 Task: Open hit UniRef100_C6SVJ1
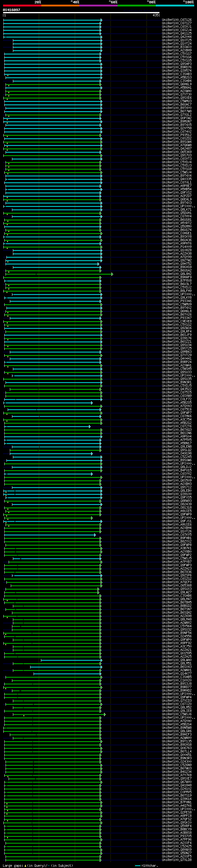pyautogui.click(x=177, y=26)
